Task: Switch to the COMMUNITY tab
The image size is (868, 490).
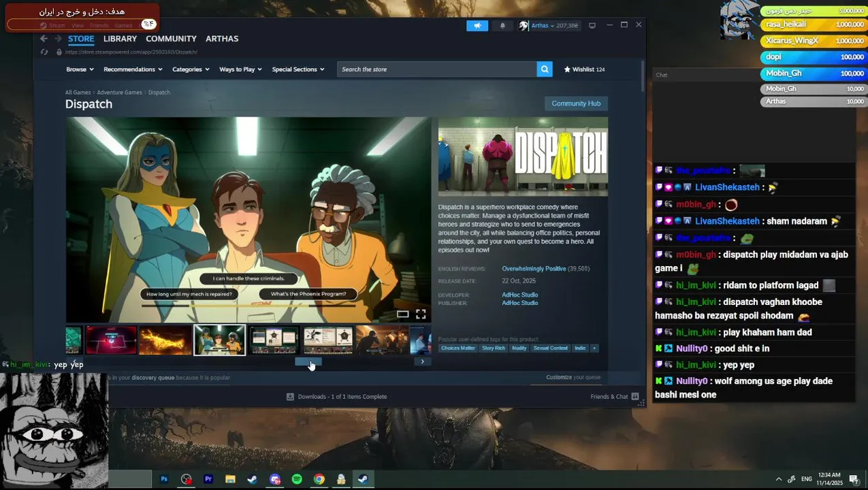Action: [x=171, y=39]
